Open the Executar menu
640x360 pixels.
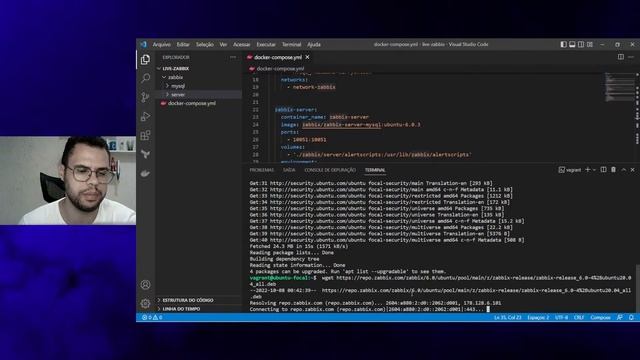[x=266, y=44]
